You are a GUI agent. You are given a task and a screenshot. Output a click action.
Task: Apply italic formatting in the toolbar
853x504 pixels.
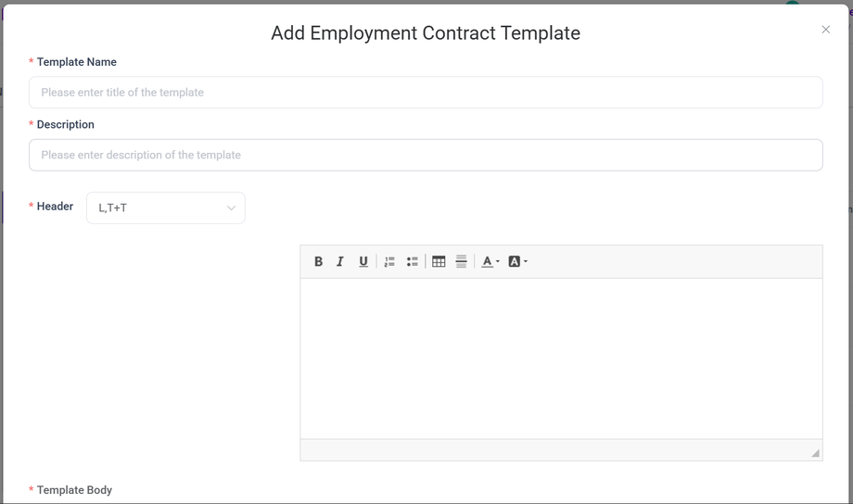click(x=340, y=262)
